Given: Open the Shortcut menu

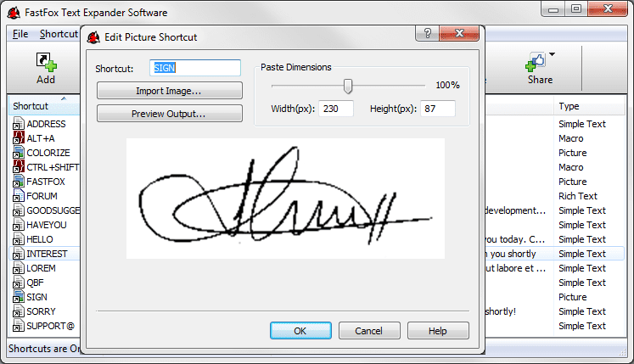Looking at the screenshot, I should (59, 34).
